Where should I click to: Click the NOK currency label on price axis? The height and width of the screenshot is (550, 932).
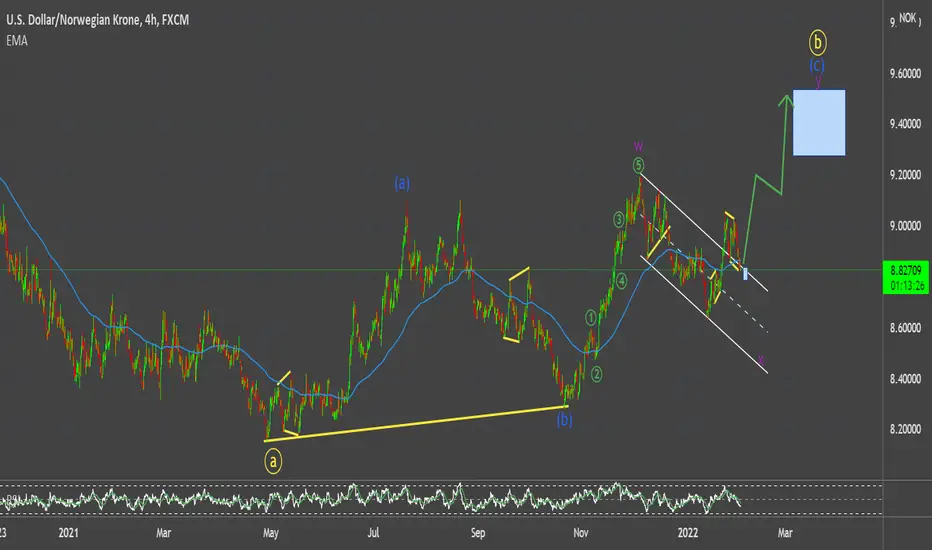(908, 18)
